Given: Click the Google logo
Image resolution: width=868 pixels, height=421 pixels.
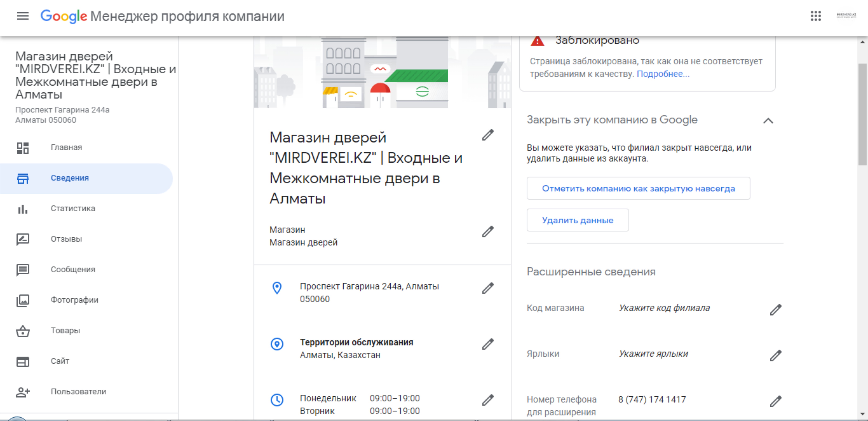Looking at the screenshot, I should click(x=64, y=16).
